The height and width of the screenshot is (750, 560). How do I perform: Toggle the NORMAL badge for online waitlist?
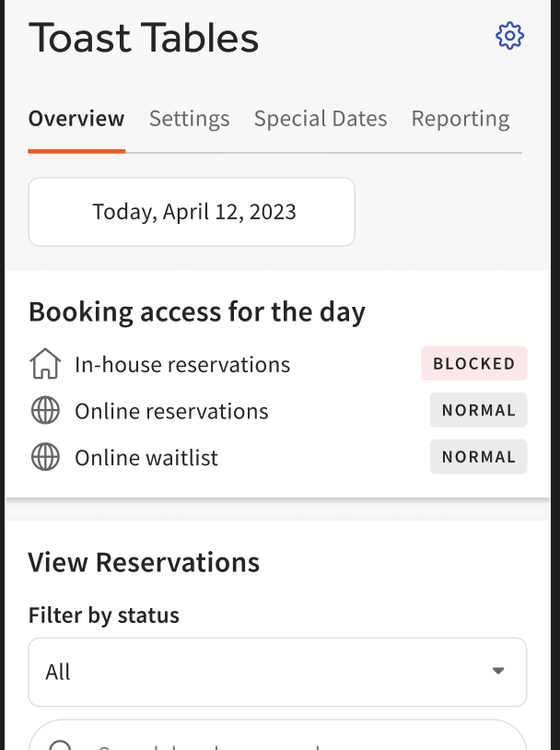click(478, 456)
